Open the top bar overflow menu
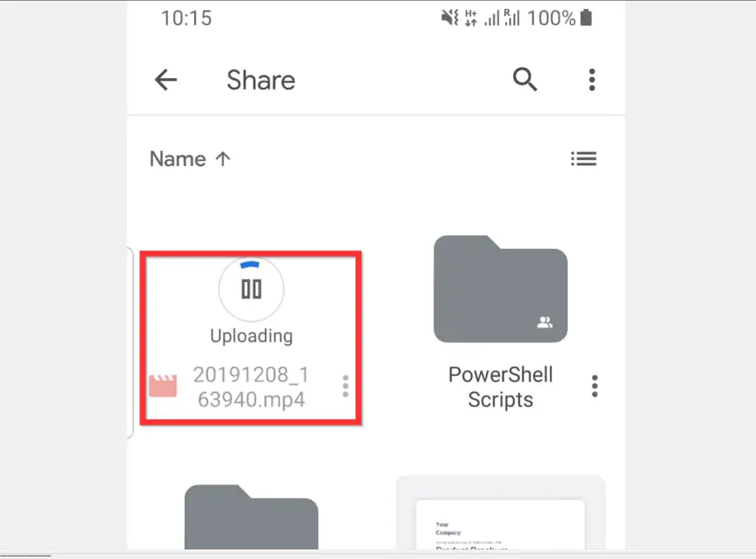 tap(592, 80)
